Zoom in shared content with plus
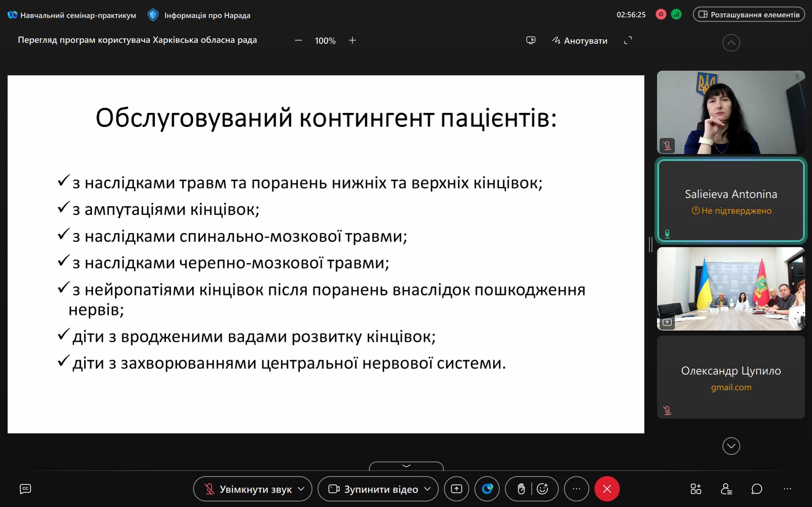This screenshot has width=812, height=507. 352,40
